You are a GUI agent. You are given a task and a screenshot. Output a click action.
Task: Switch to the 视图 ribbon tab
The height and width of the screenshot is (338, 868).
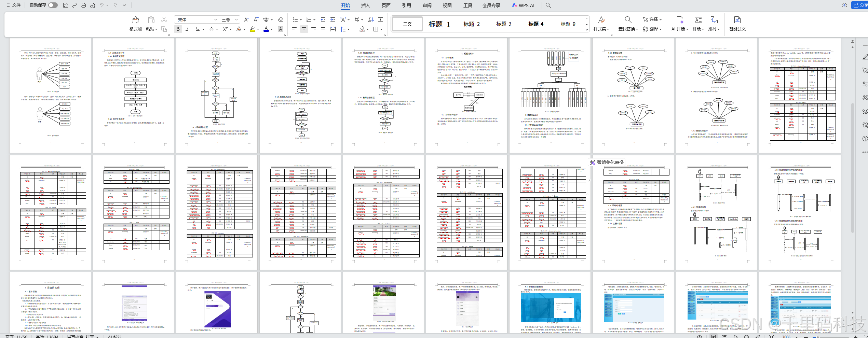click(x=447, y=5)
